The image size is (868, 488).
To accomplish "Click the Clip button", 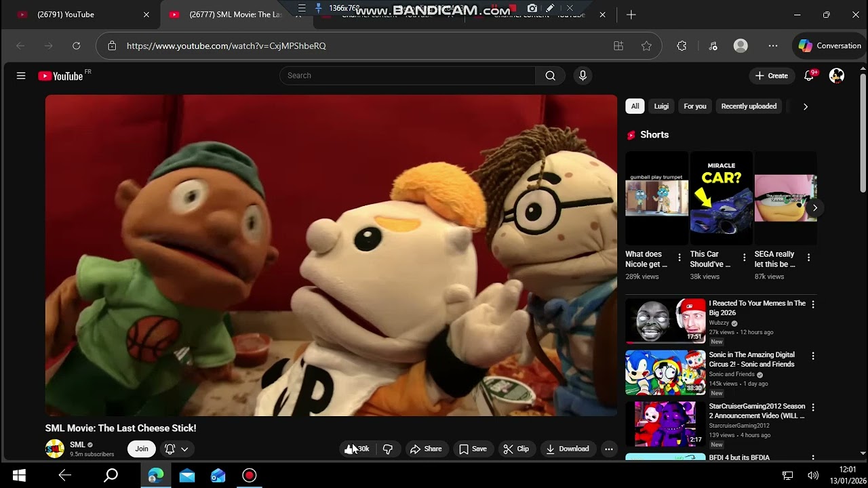I will pos(516,449).
